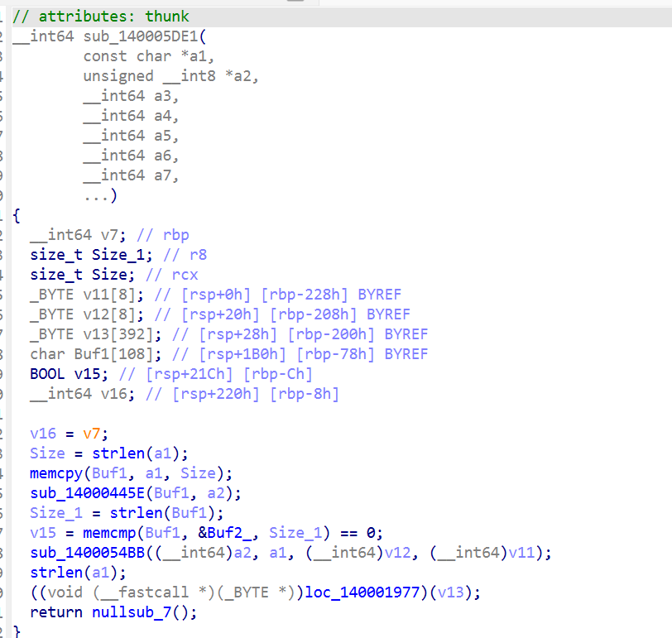Image resolution: width=672 pixels, height=638 pixels.
Task: Click function name sub_140005DE1 in signature
Action: pyautogui.click(x=141, y=36)
